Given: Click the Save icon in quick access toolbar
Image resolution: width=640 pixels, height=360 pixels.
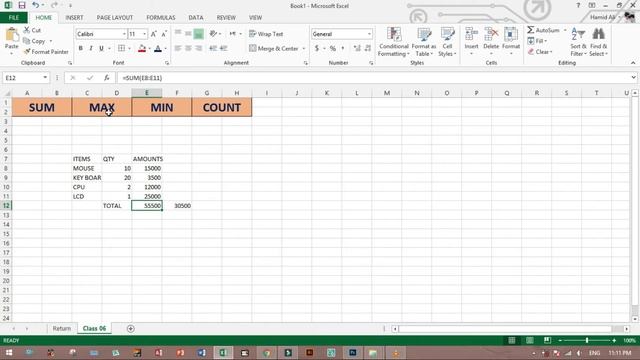Looking at the screenshot, I should [22, 5].
